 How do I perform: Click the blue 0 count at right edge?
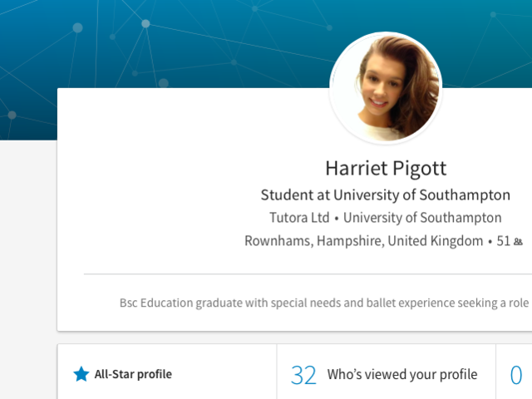click(516, 375)
